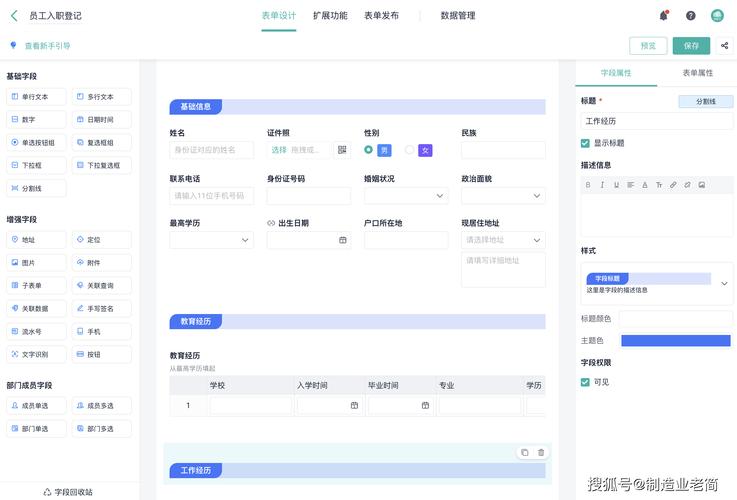
Task: Open the 查看新手引导 link
Action: coord(47,46)
